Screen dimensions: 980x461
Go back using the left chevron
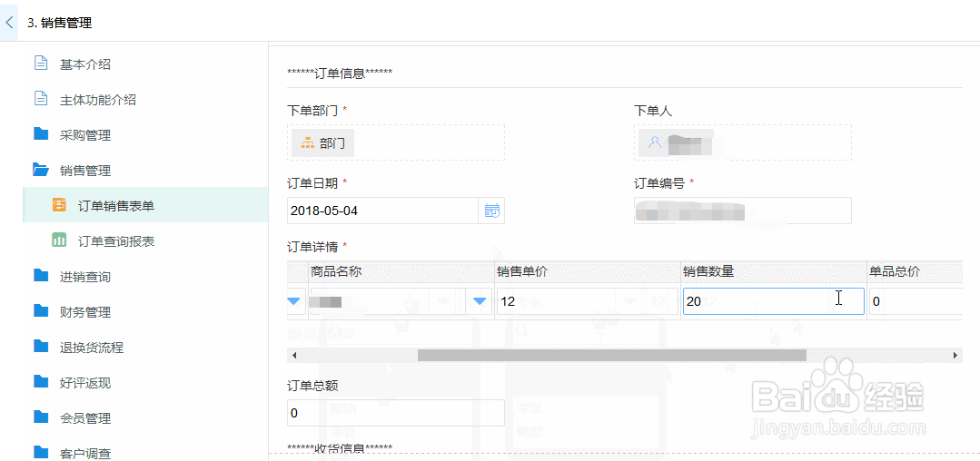pos(9,23)
